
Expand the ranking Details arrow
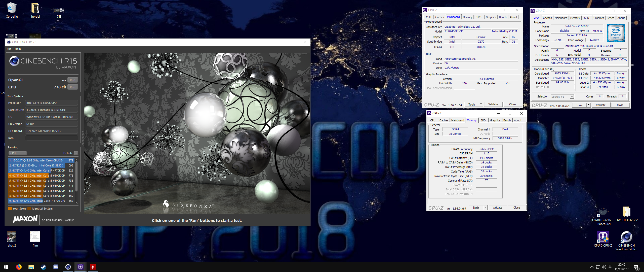(76, 153)
